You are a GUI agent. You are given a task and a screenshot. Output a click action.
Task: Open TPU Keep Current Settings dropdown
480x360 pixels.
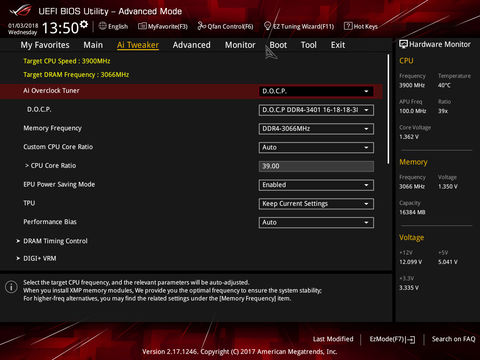pos(316,204)
